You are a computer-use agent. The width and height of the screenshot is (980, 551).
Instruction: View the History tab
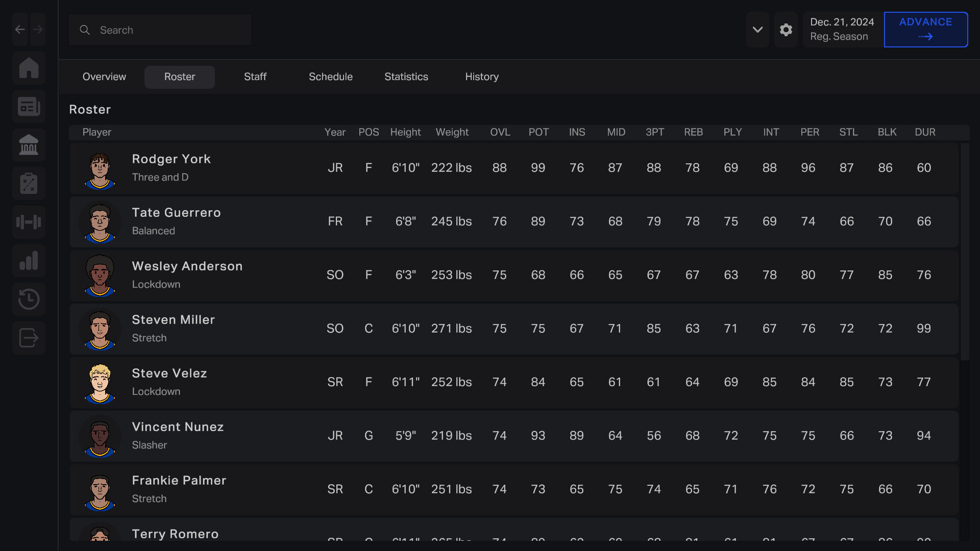click(x=482, y=77)
